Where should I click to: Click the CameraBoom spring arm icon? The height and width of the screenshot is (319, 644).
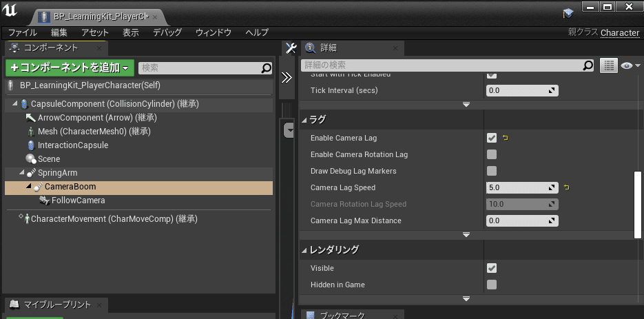[x=38, y=187]
